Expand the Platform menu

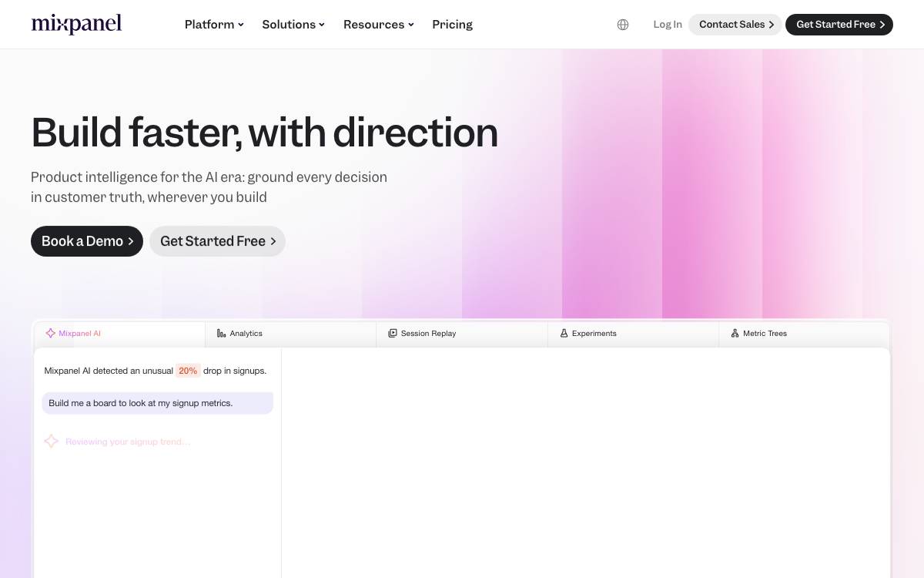214,25
